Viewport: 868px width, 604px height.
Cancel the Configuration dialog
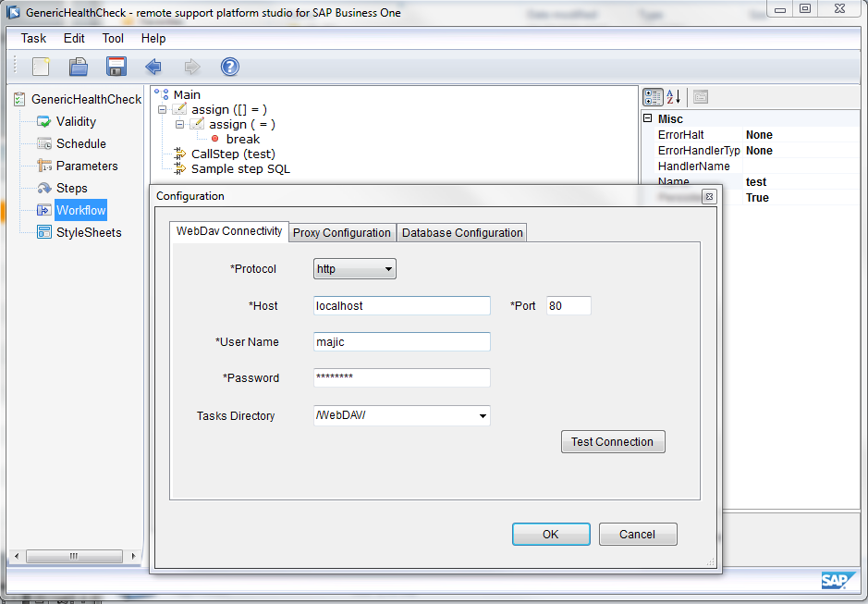637,535
